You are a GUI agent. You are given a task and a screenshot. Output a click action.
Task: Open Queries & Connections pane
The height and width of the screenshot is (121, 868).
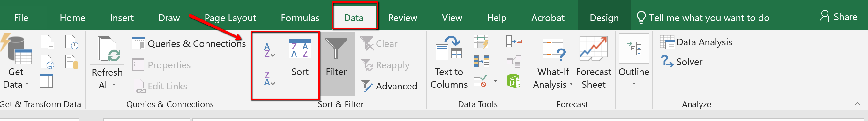coord(189,43)
